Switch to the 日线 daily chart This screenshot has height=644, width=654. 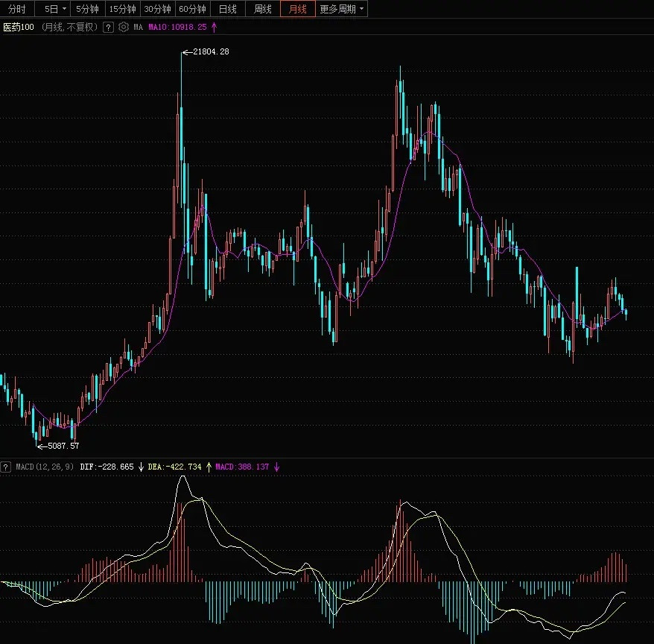click(x=227, y=10)
